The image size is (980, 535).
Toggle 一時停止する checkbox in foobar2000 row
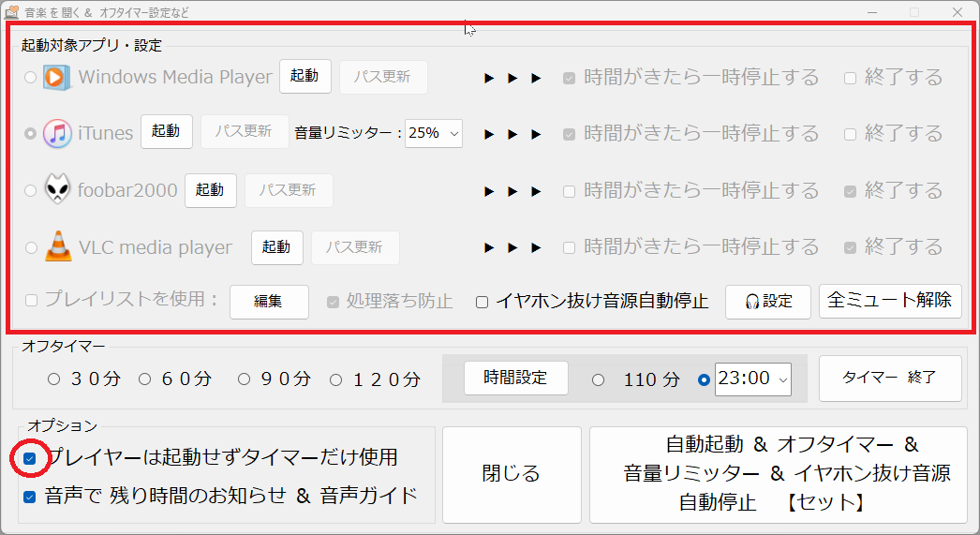coord(569,191)
